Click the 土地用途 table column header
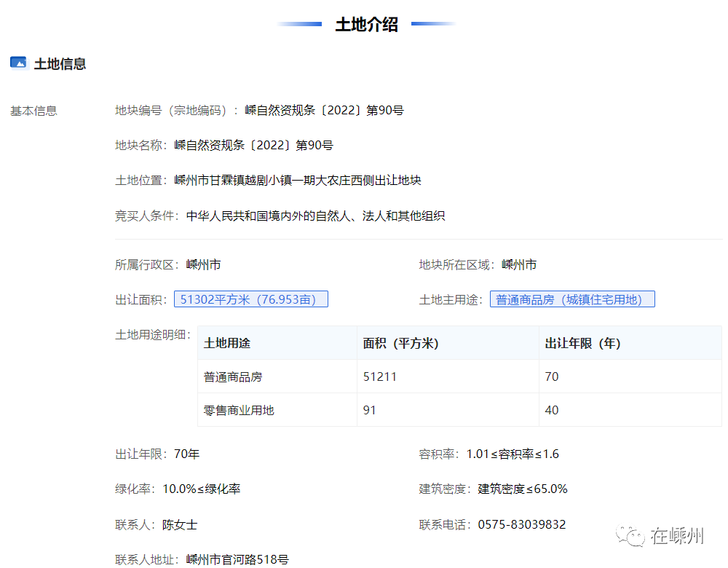Screen dimensions: 728x568 click(227, 343)
